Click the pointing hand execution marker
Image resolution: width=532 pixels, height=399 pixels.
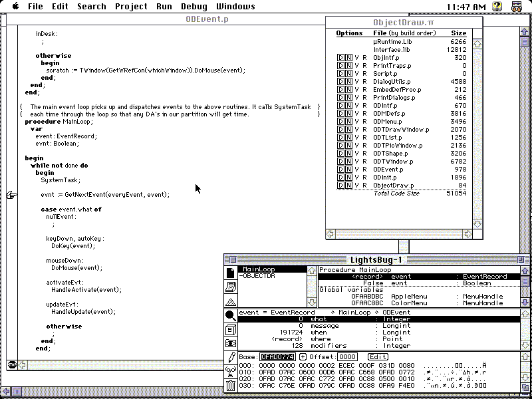click(11, 195)
